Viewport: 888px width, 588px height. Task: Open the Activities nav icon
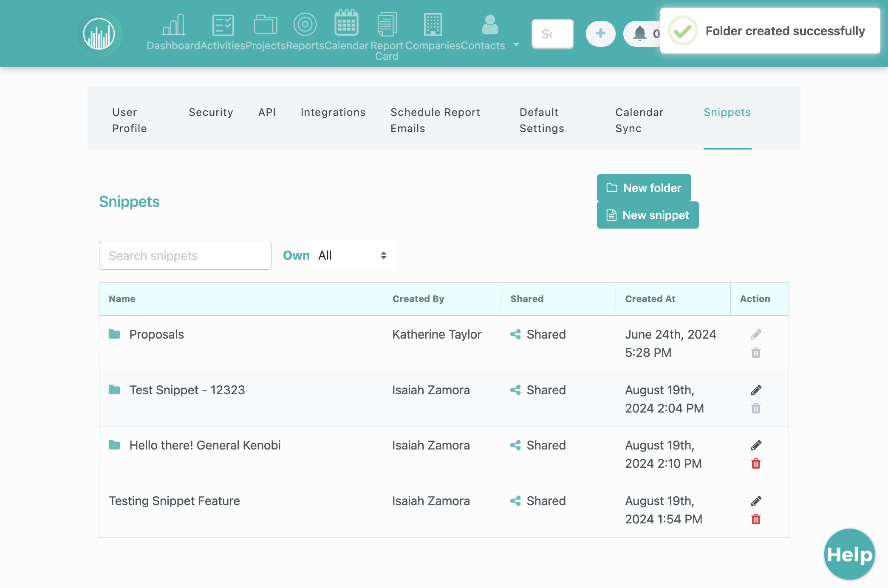point(223,25)
